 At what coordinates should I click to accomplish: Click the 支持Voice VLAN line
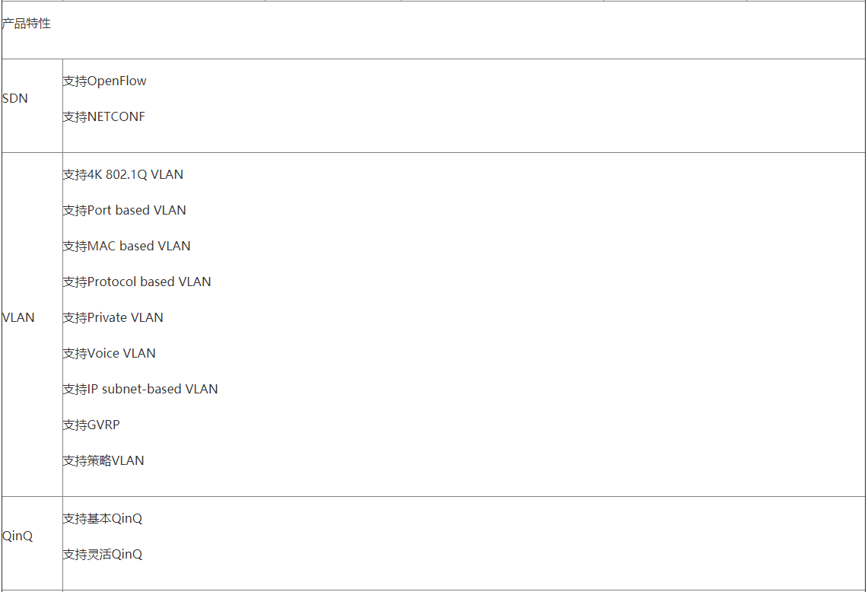109,353
